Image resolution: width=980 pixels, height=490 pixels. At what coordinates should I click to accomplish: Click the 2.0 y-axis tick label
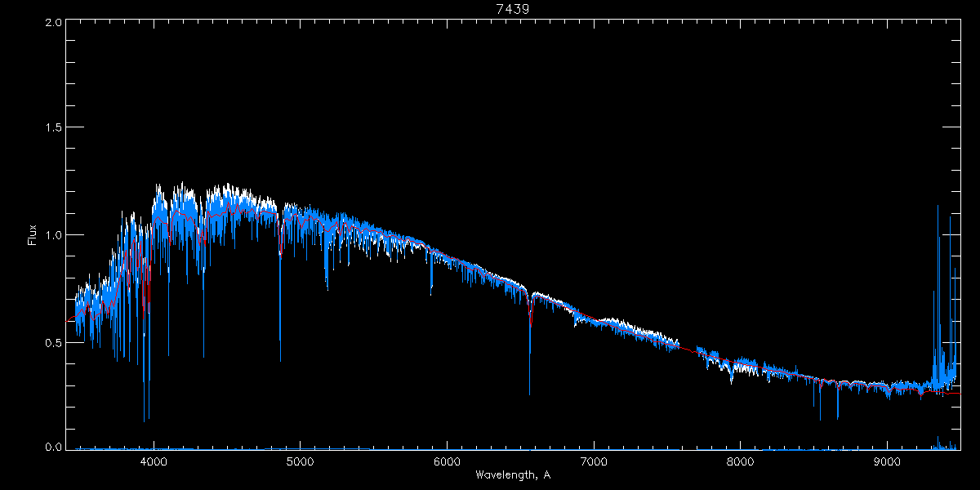click(x=52, y=22)
